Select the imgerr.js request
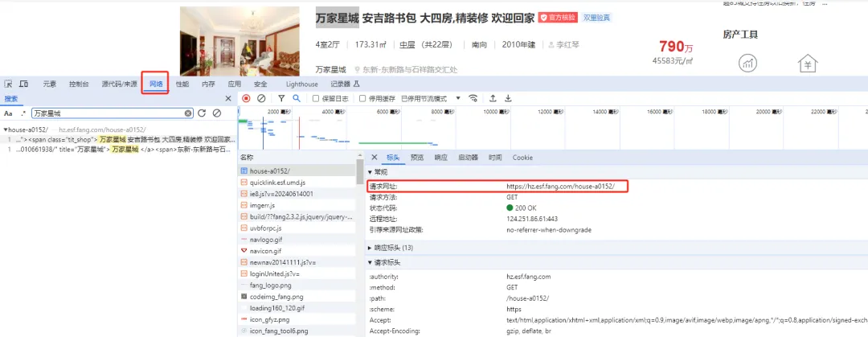868x337 pixels. click(297, 205)
